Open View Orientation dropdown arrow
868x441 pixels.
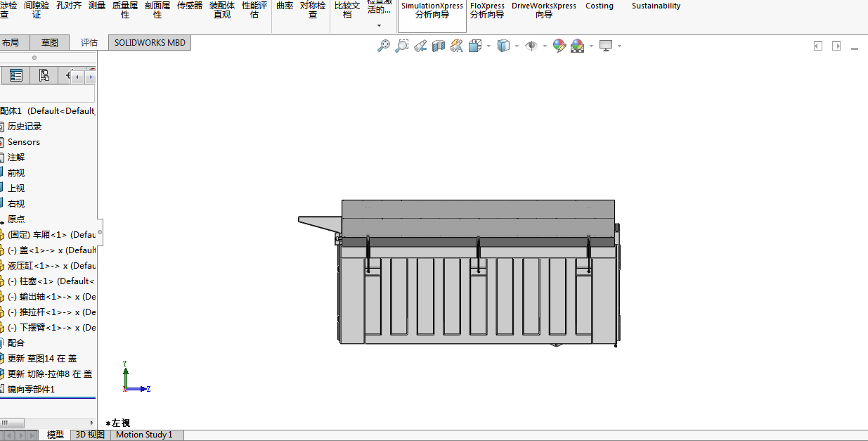click(488, 46)
